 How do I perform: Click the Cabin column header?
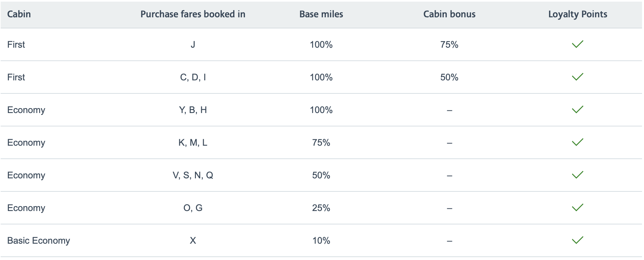click(x=19, y=14)
